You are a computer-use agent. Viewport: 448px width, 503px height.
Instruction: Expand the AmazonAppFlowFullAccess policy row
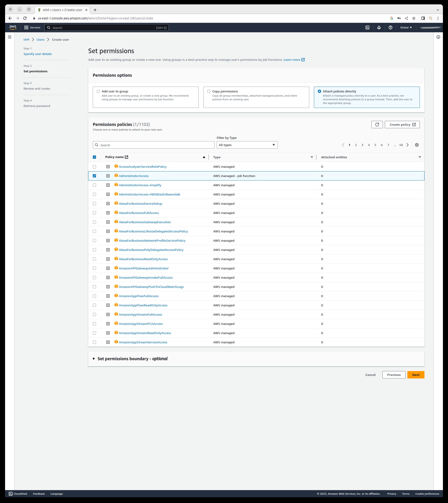click(108, 296)
